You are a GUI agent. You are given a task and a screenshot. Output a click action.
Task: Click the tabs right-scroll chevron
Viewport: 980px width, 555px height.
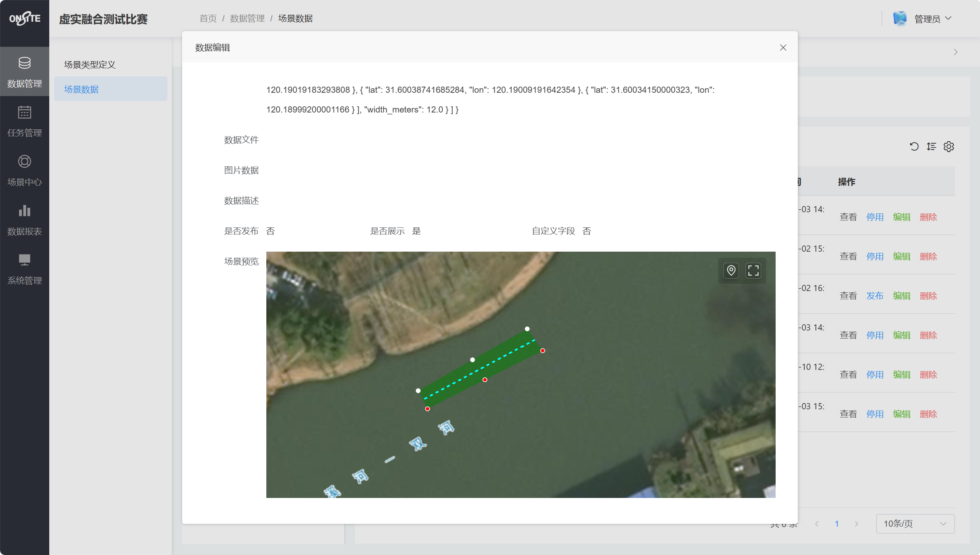click(x=956, y=52)
